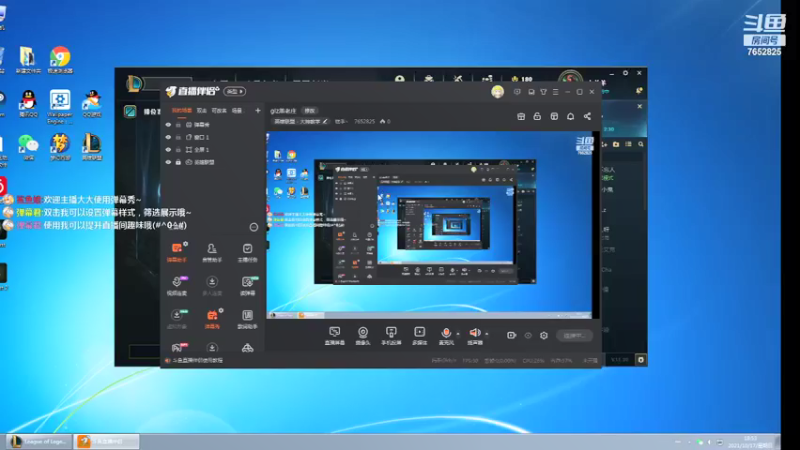Click the filter funnel icon in the title bar

(543, 92)
